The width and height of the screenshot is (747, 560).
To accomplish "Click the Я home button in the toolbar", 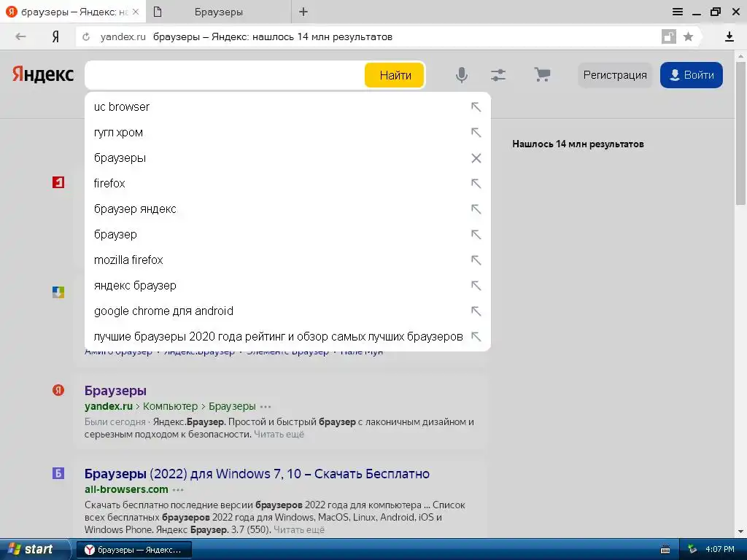I will tap(55, 36).
